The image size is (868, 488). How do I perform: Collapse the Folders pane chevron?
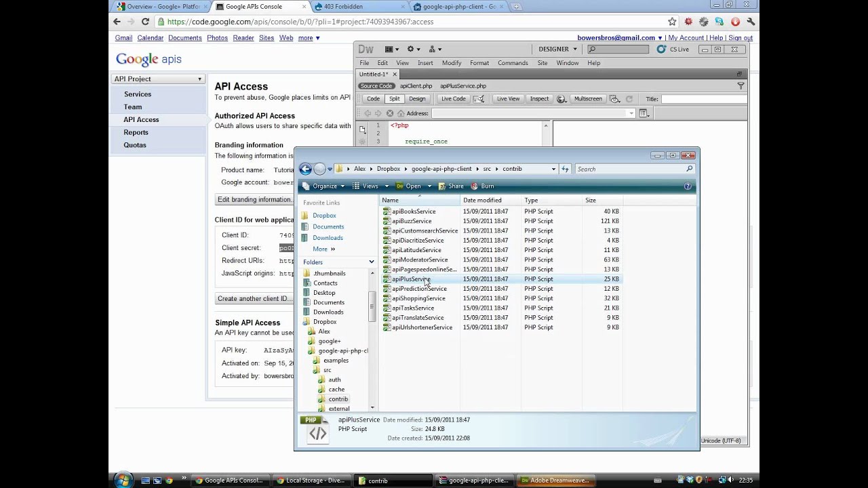point(372,262)
